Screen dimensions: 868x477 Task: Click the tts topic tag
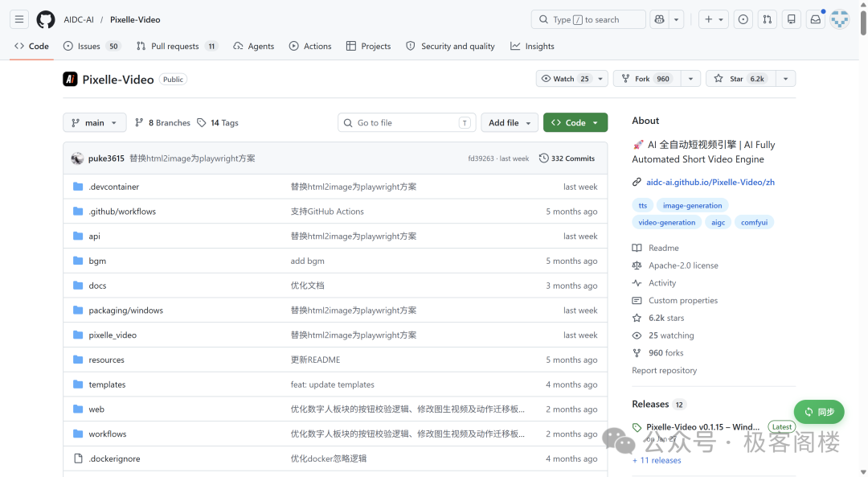pos(642,206)
